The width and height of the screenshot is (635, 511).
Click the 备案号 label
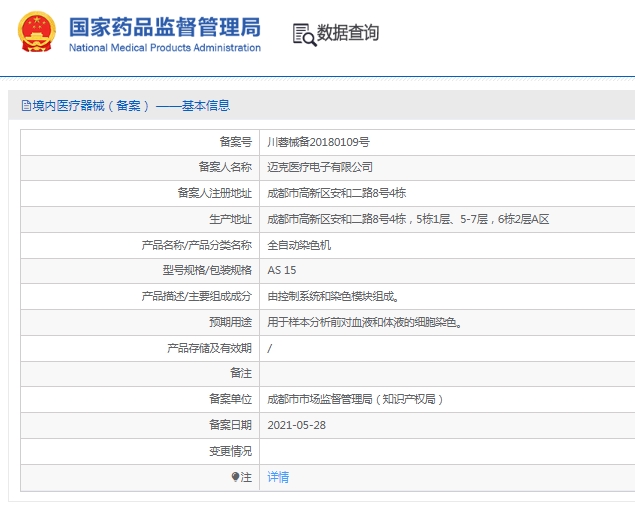(236, 142)
